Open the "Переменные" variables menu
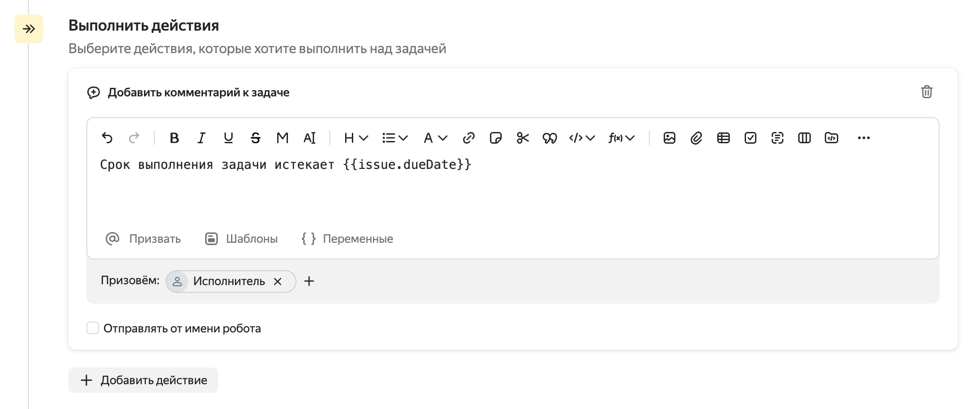This screenshot has height=409, width=980. tap(347, 239)
